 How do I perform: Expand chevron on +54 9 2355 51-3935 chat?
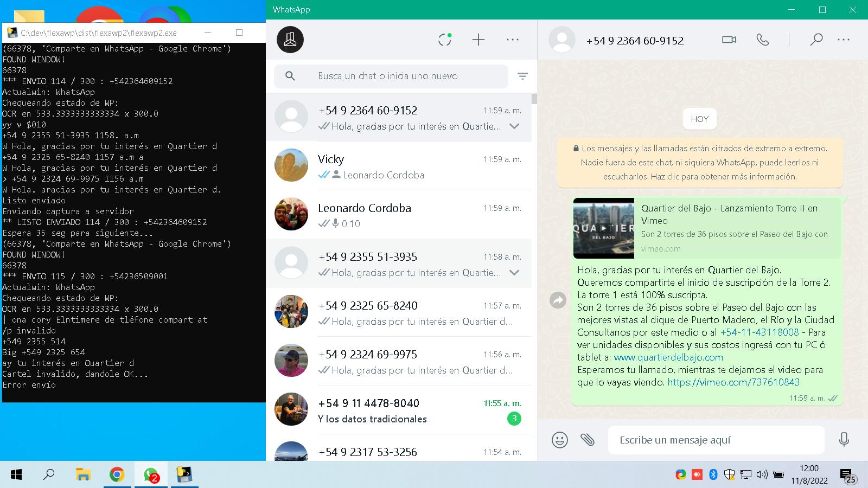pos(514,273)
